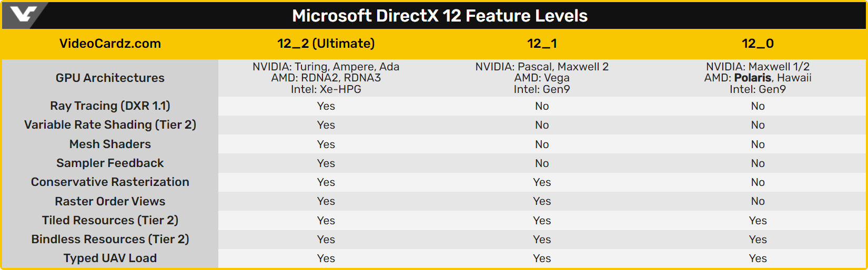Viewport: 868px width, 270px height.
Task: Click the Intel: Xe-HPG architecture text
Action: click(326, 89)
